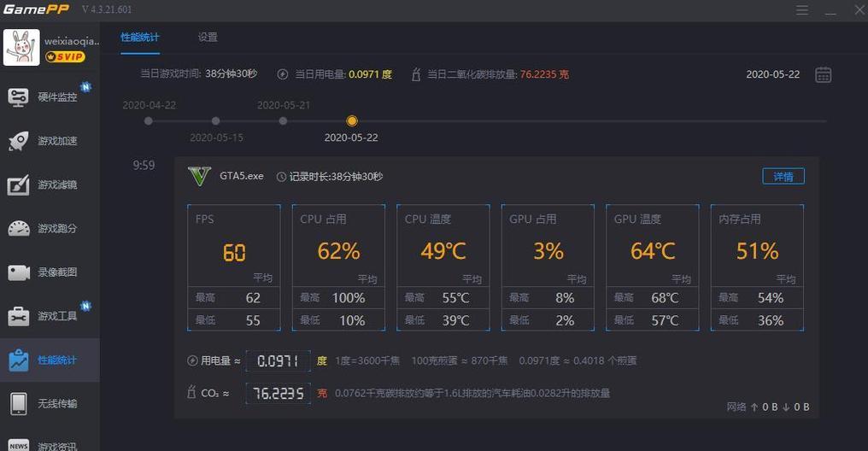Open the 游戏滤镜 filter icon
Image resolution: width=868 pixels, height=451 pixels.
[18, 184]
